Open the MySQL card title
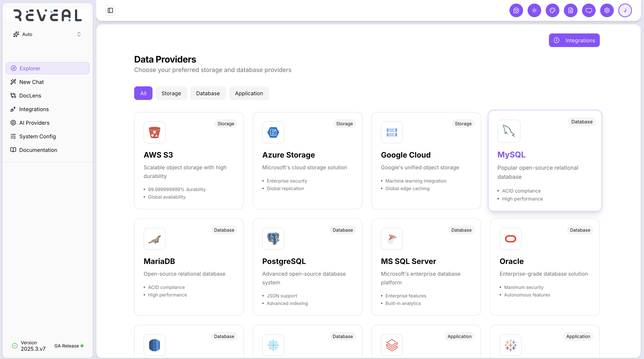This screenshot has width=644, height=359. click(x=511, y=155)
